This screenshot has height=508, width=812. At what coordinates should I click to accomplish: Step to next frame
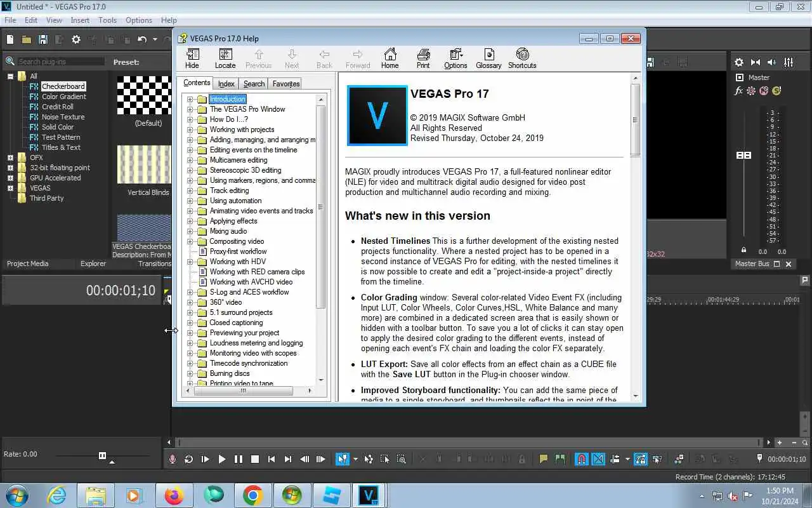pyautogui.click(x=321, y=459)
